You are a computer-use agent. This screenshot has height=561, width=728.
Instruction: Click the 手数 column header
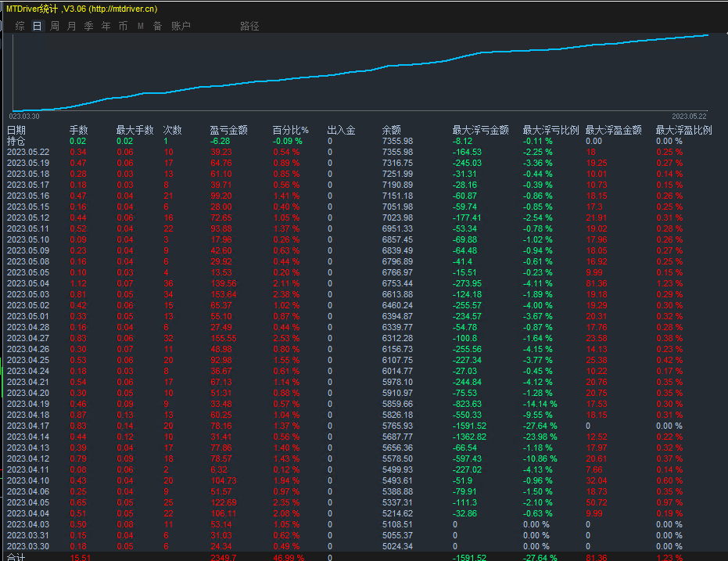pos(78,130)
